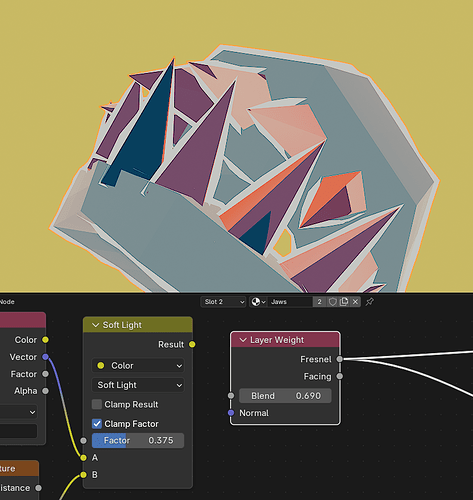Screen dimensions: 473x500
Task: Edit the Jaws material name field
Action: pyautogui.click(x=290, y=302)
